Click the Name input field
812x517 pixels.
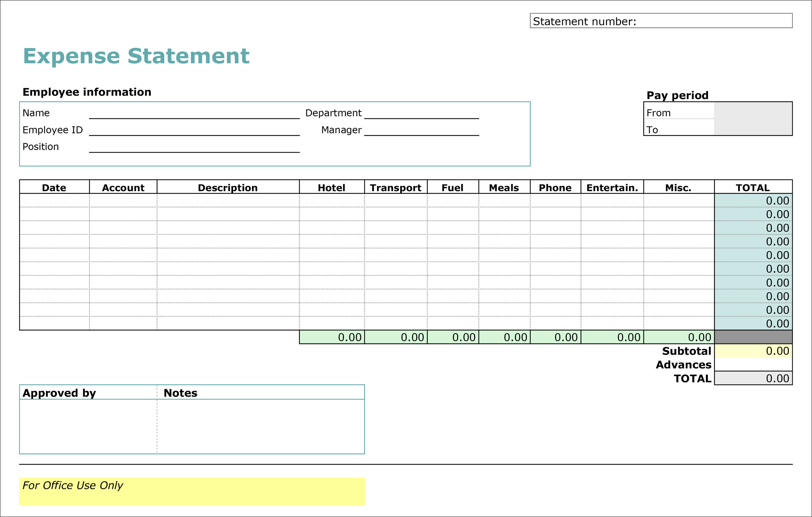coord(189,112)
